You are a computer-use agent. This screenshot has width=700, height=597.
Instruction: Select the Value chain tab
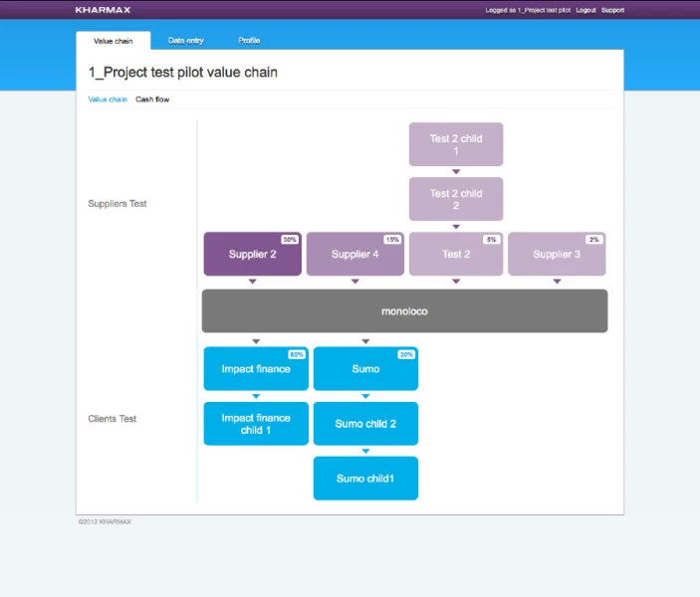click(113, 41)
